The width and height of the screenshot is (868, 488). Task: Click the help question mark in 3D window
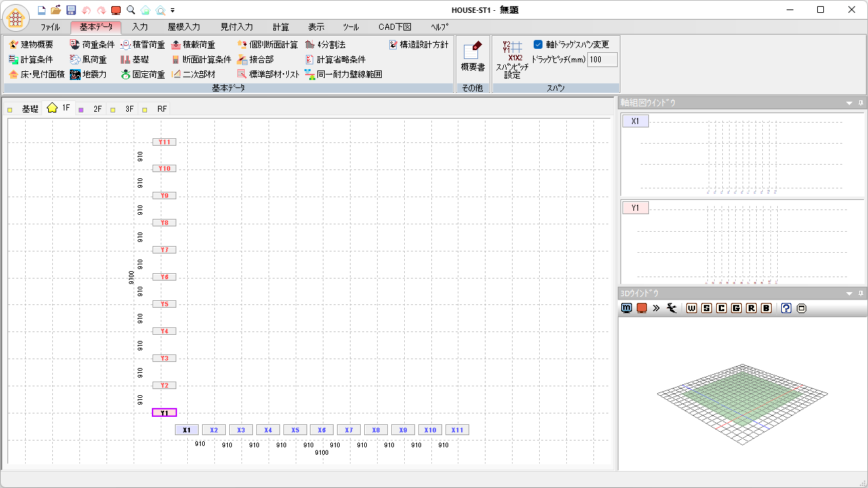point(786,308)
